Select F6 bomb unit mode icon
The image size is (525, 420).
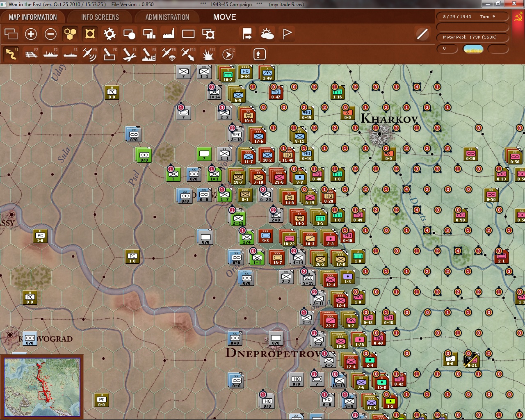click(110, 54)
